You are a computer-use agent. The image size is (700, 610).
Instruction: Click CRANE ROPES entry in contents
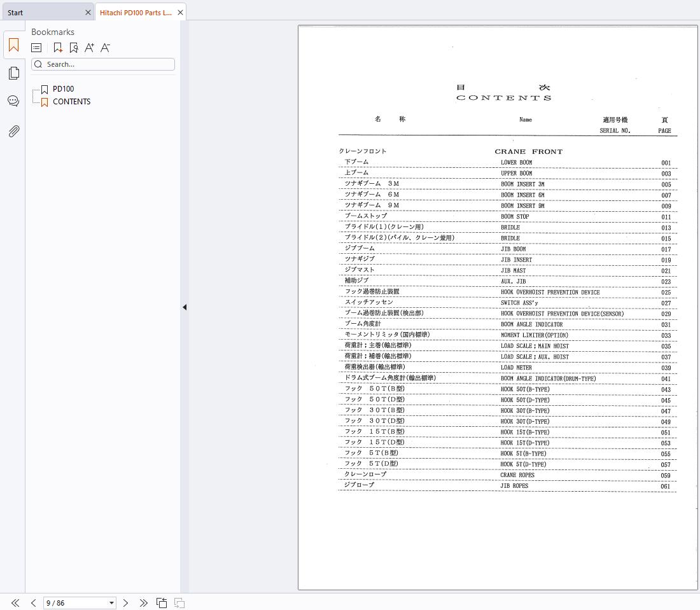coord(517,475)
